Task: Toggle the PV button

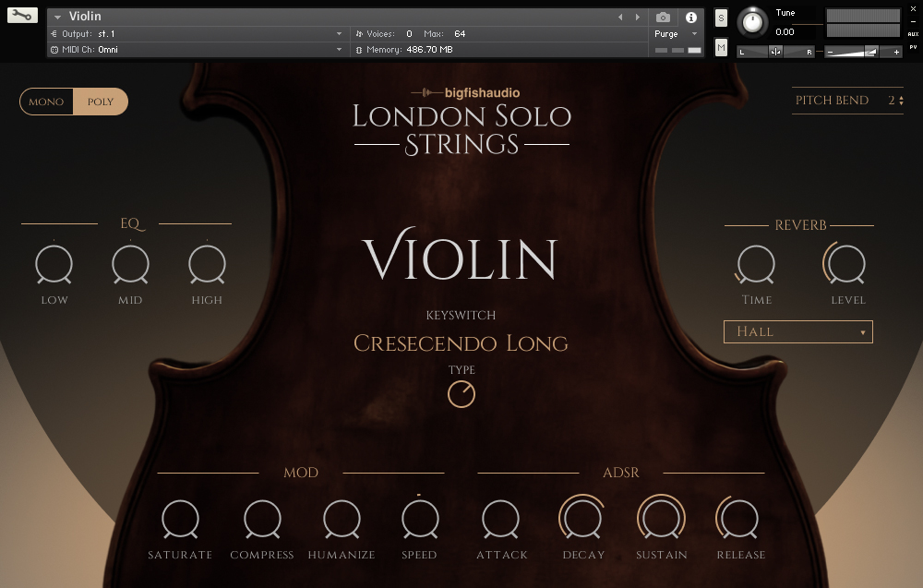Action: [913, 47]
